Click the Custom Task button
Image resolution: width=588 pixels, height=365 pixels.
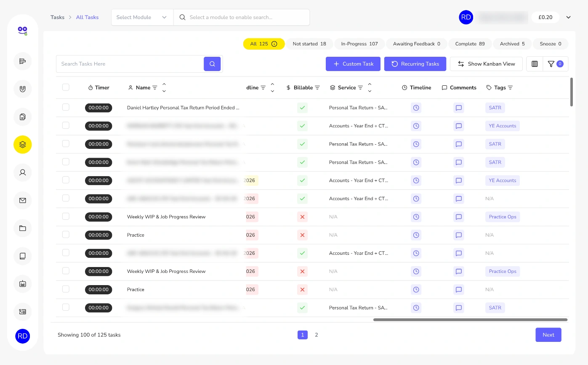click(x=353, y=64)
